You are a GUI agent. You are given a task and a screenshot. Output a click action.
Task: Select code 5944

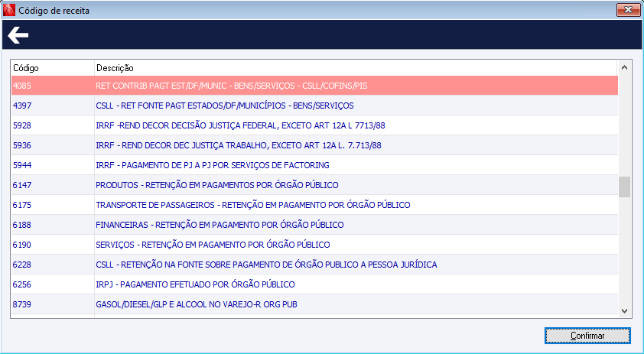click(x=21, y=165)
